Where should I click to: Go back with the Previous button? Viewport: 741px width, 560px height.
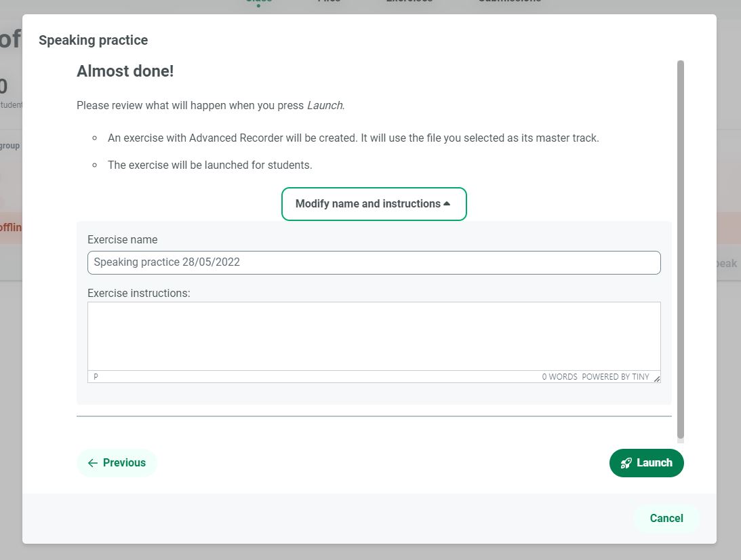pyautogui.click(x=117, y=463)
